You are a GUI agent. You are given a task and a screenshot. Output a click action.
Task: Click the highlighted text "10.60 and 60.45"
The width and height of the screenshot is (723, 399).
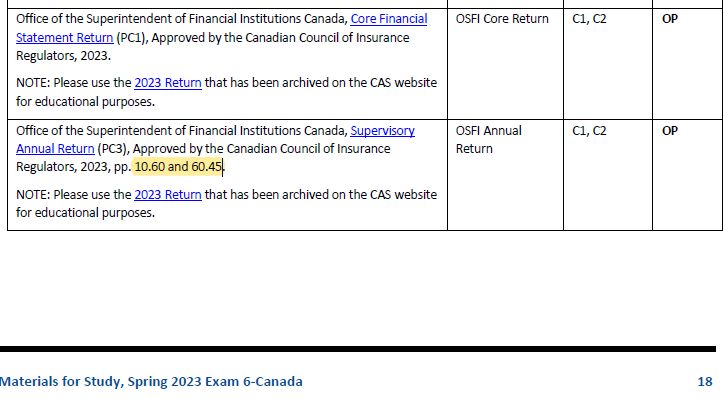178,167
